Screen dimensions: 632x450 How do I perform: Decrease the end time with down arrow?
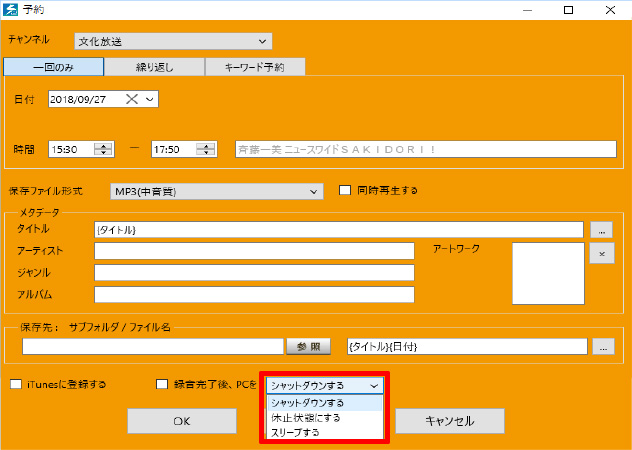[206, 153]
